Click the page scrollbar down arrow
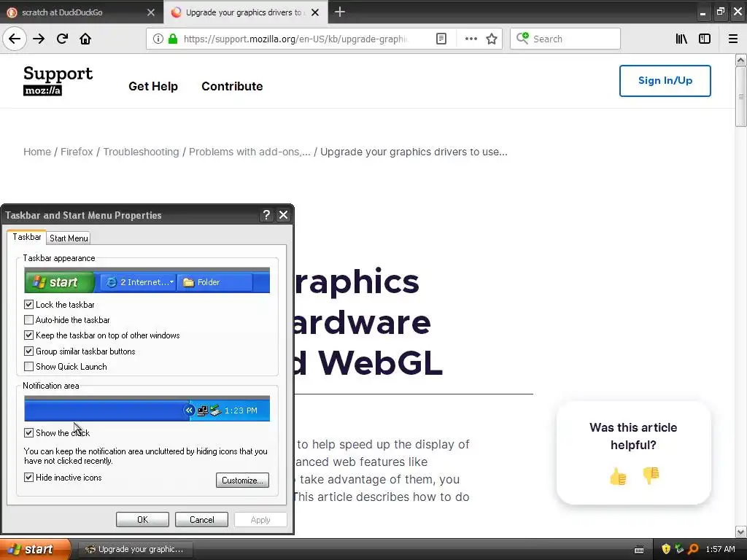This screenshot has width=747, height=560. tap(741, 532)
